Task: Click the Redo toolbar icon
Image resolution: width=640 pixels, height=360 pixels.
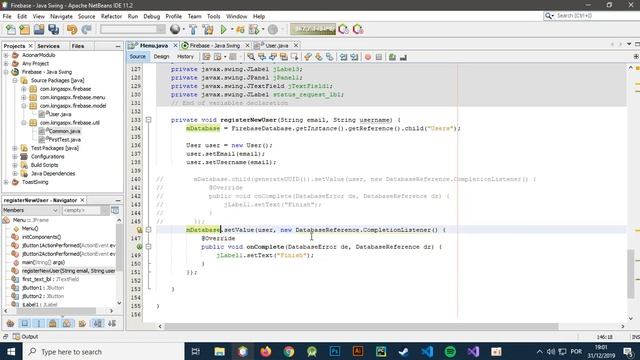Action: (86, 29)
